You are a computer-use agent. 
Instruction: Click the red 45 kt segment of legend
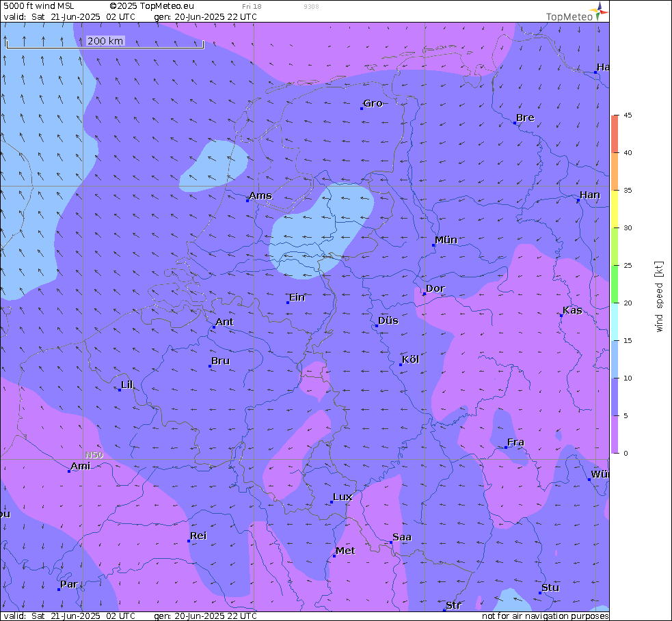pyautogui.click(x=615, y=134)
